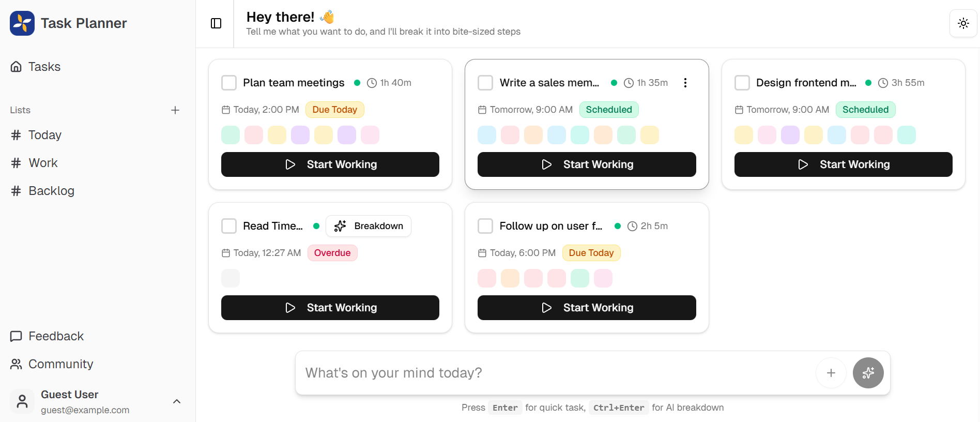Viewport: 980px width, 422px height.
Task: Trigger AI breakdown with sparkle icon
Action: point(868,372)
